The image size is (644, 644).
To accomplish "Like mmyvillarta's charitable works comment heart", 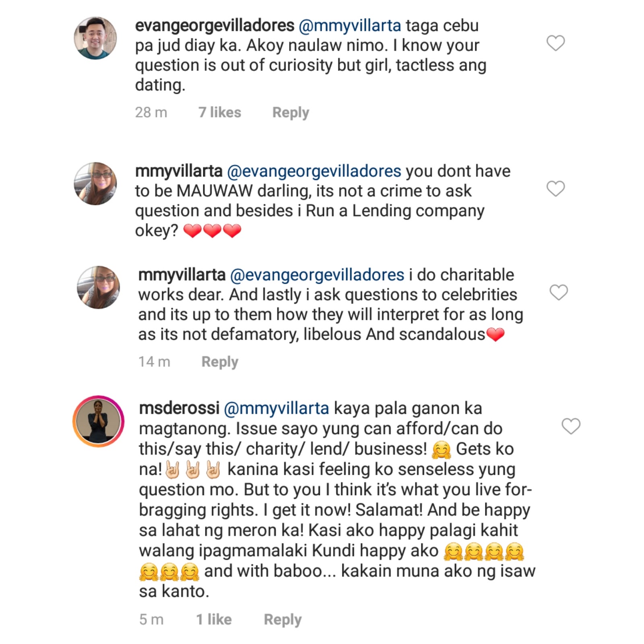I will [559, 292].
